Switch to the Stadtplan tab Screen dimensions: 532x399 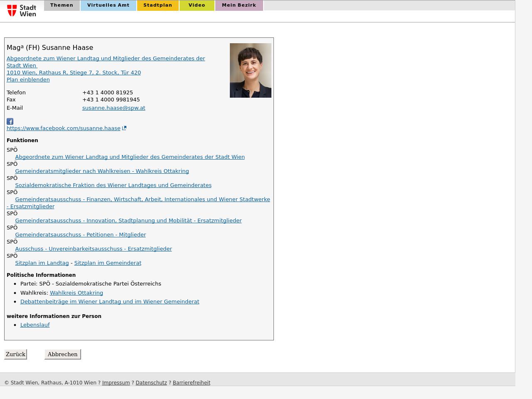click(158, 5)
